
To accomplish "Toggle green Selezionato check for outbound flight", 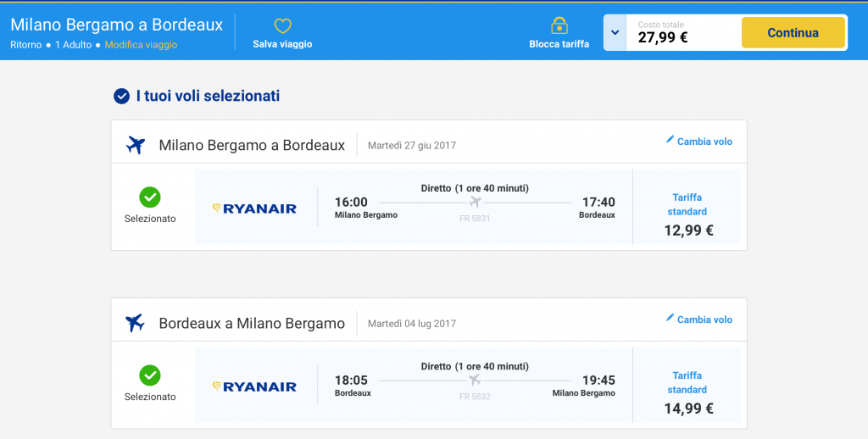I will [150, 197].
